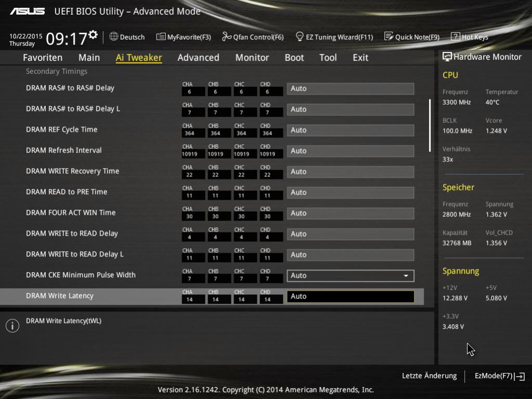Select the Exit tab
This screenshot has height=399, width=532.
[360, 58]
